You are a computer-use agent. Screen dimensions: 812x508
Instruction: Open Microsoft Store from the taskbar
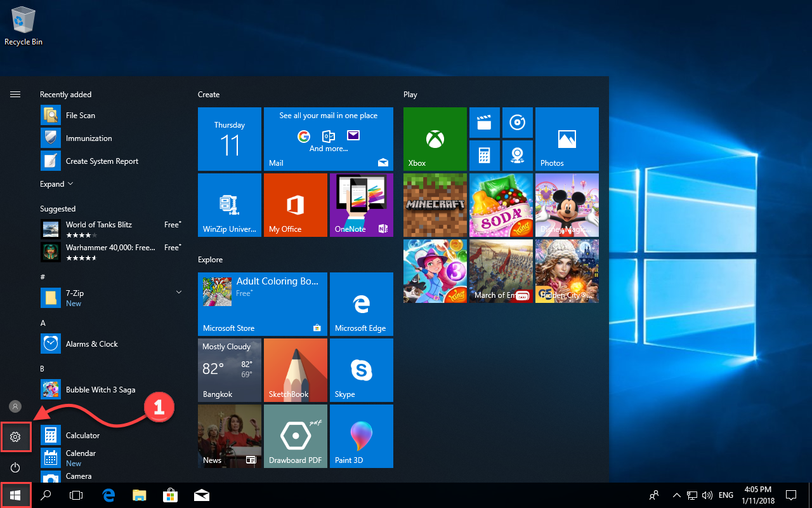click(171, 495)
